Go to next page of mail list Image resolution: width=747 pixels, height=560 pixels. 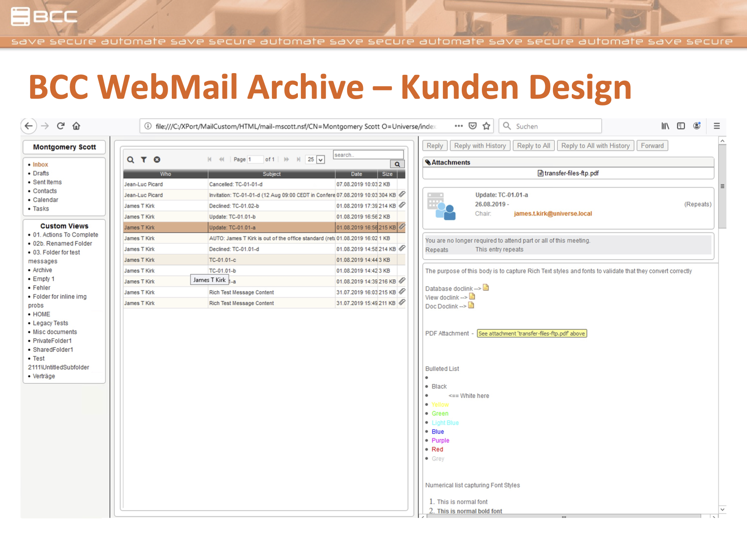286,159
